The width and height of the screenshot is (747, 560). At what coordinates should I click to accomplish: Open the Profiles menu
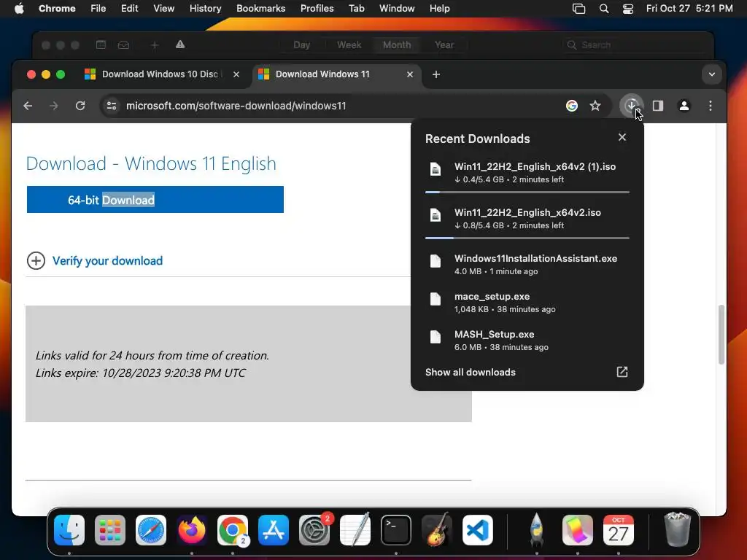pos(317,8)
